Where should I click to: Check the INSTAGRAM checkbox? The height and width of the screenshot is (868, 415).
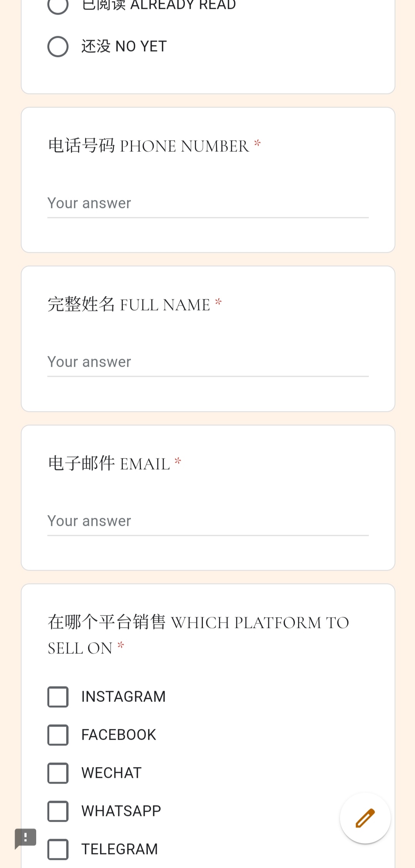point(58,697)
